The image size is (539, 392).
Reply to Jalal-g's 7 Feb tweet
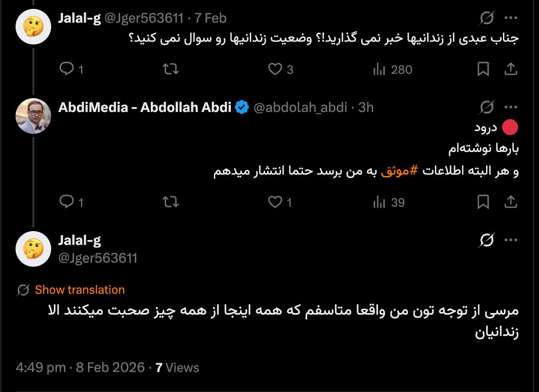67,69
